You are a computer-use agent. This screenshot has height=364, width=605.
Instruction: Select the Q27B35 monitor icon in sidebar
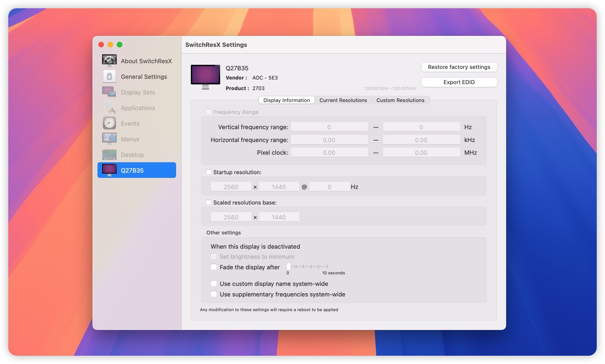click(109, 170)
